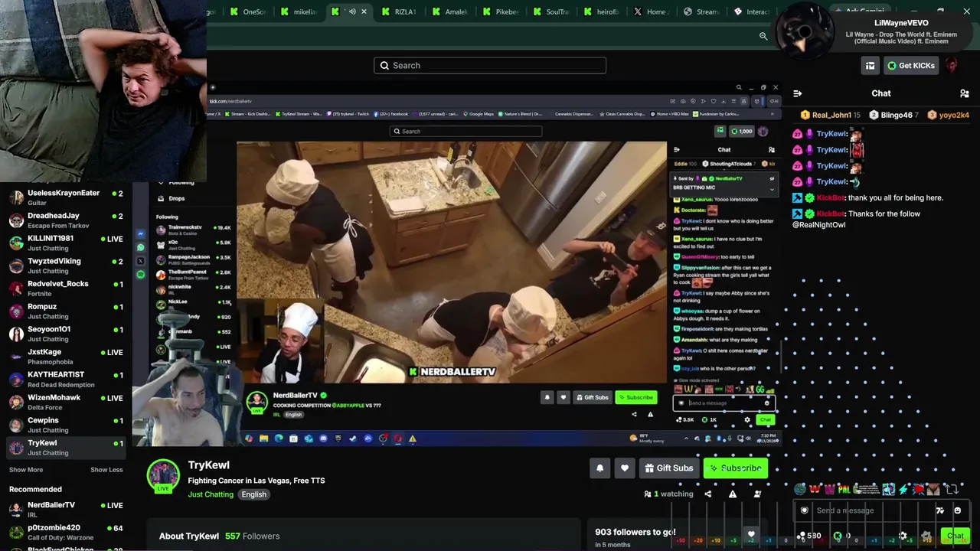This screenshot has height=551, width=980.
Task: Click the main Kick search box
Action: point(490,66)
